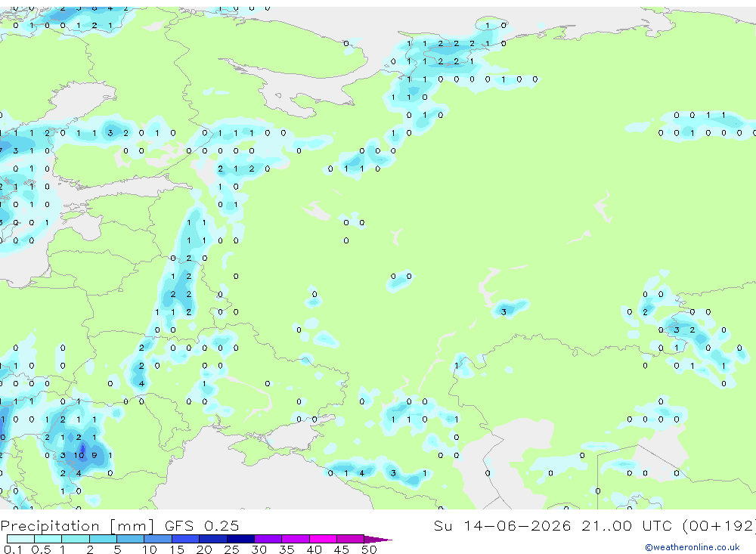Click the '45' legend scale label
The width and height of the screenshot is (756, 554).
[342, 549]
